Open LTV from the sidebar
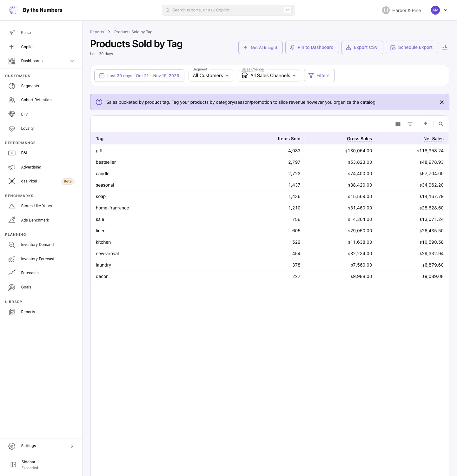The height and width of the screenshot is (476, 457). pos(41,114)
